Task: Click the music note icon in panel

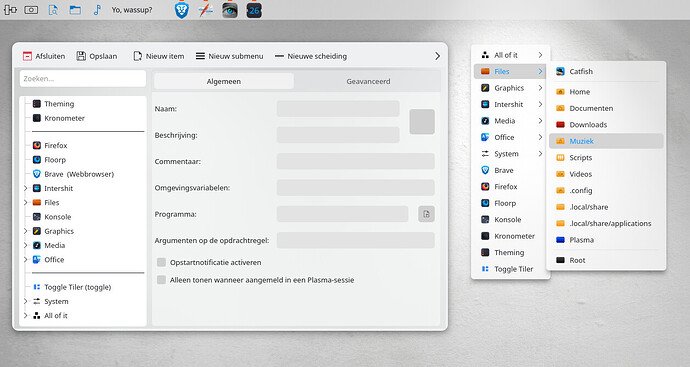Action: 97,10
